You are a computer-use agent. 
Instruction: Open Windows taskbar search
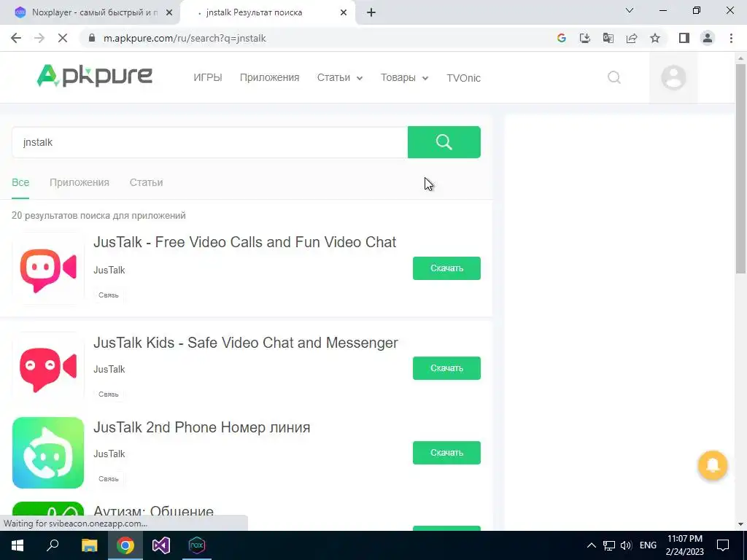[x=53, y=545]
